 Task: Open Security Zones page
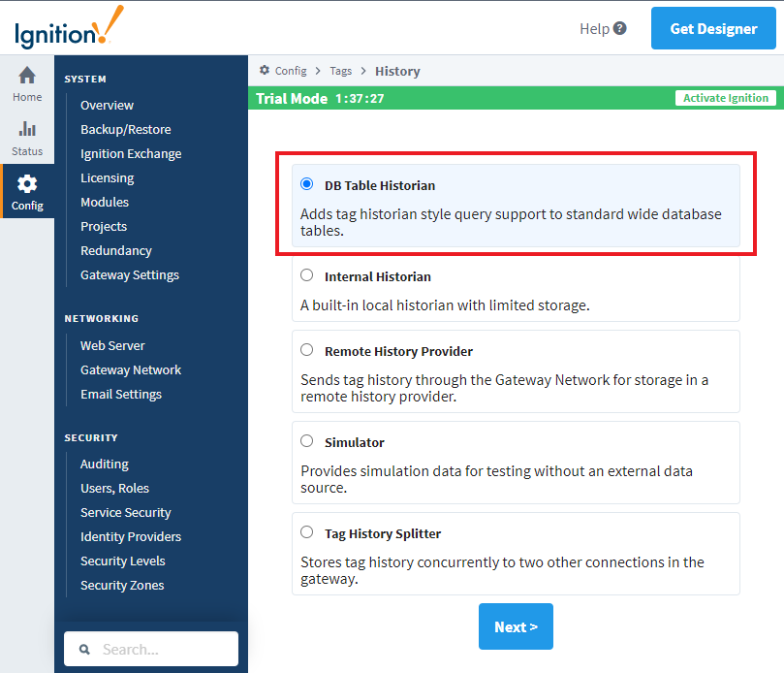click(x=122, y=586)
